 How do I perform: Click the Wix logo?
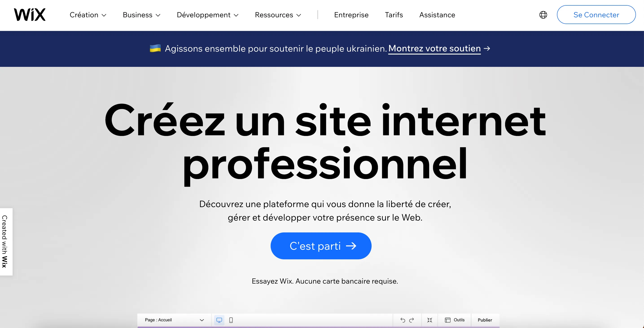30,15
